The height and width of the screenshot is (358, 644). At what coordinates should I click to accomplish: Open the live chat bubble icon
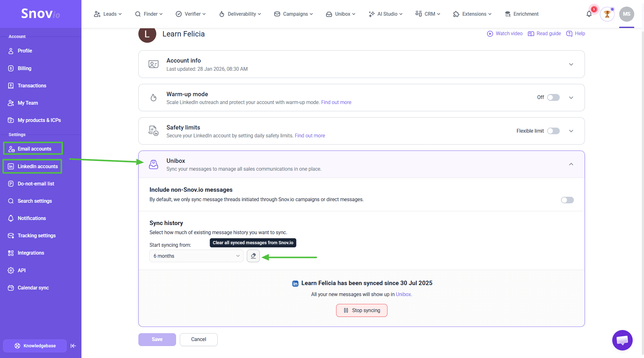[x=622, y=340]
